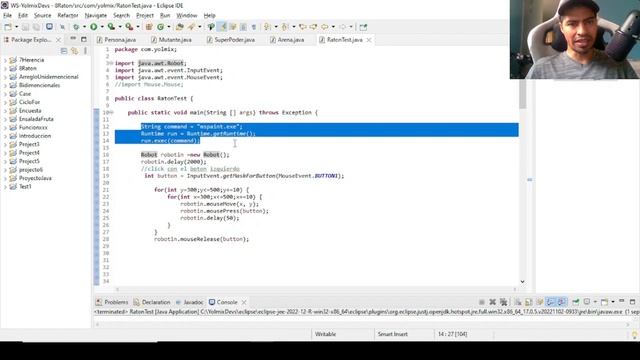Open dropdown next to New Java Class icon
This screenshot has height=360, width=640.
tap(169, 27)
